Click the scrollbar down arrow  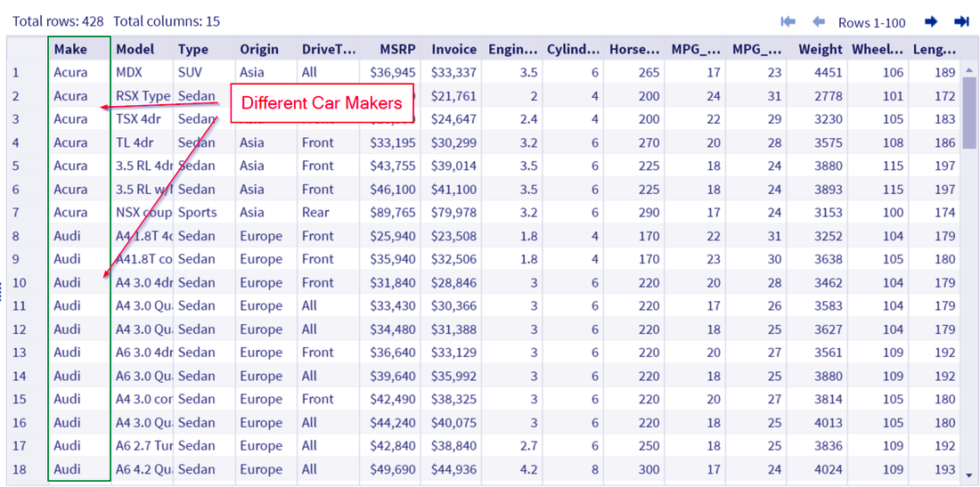click(968, 474)
